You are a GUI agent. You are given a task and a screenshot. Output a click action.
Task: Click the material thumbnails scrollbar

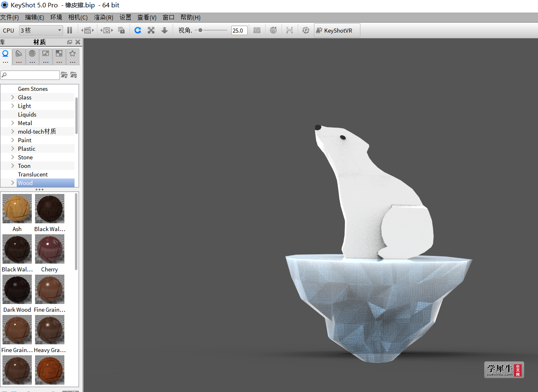pos(76,231)
